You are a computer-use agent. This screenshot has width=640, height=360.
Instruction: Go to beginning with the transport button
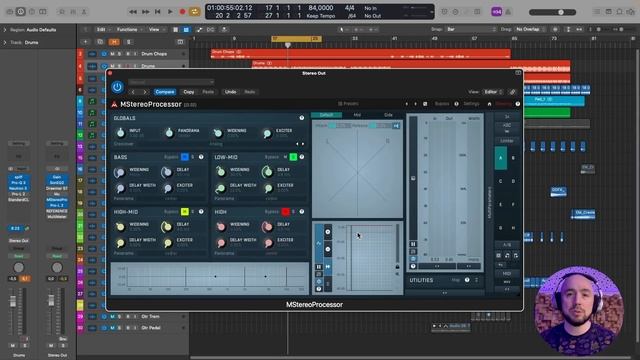click(x=158, y=12)
